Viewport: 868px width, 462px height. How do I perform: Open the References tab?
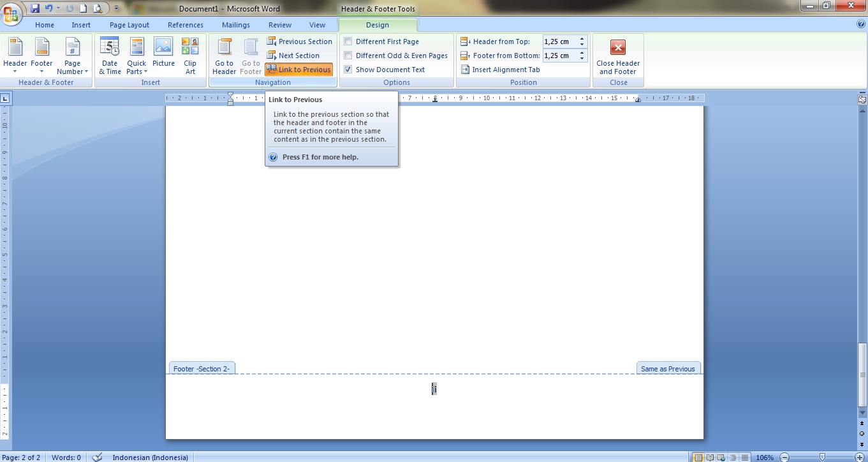(x=186, y=25)
